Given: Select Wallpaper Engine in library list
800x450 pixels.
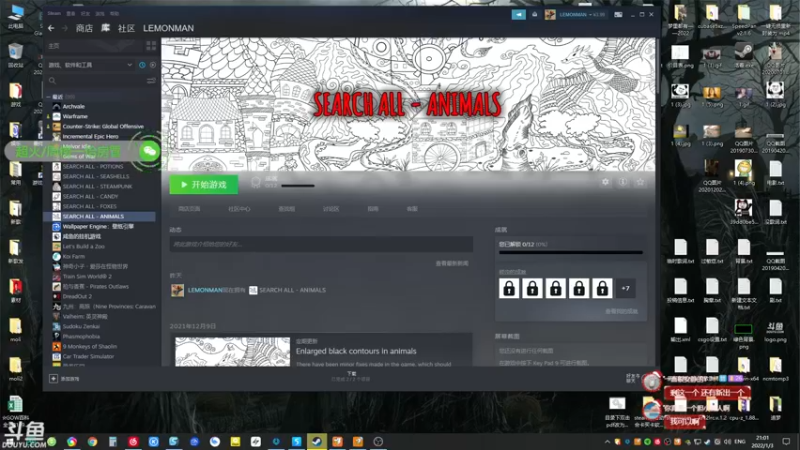Looking at the screenshot, I should point(98,226).
